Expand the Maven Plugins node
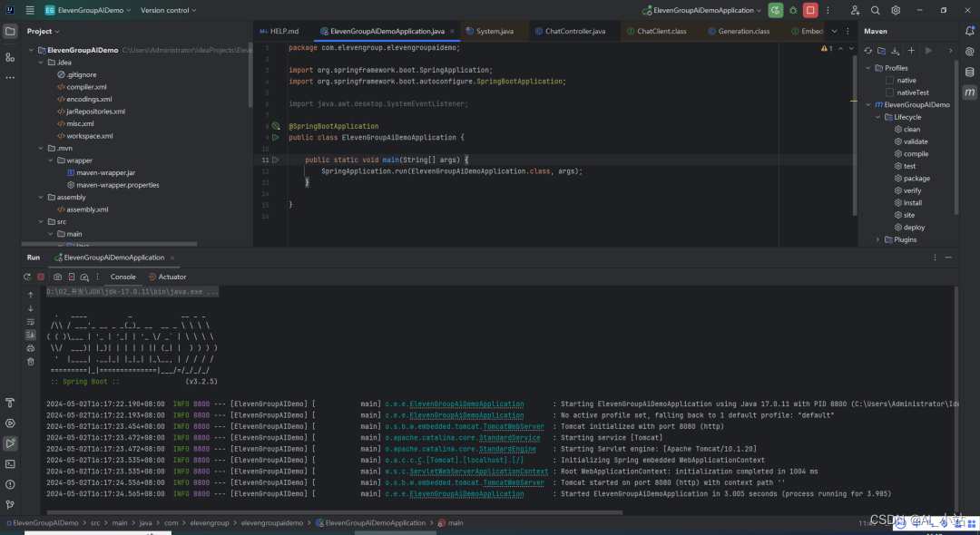 pyautogui.click(x=877, y=239)
